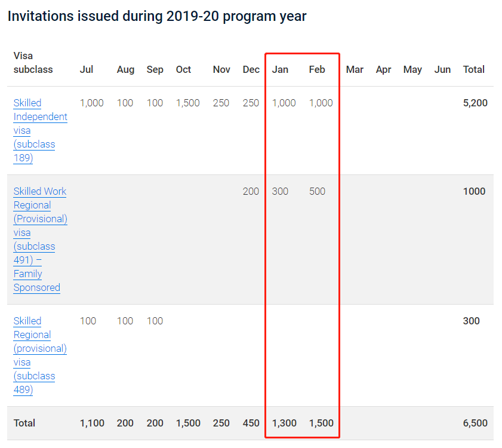Image resolution: width=502 pixels, height=448 pixels.
Task: Click the 'Dec' column header
Action: click(251, 69)
